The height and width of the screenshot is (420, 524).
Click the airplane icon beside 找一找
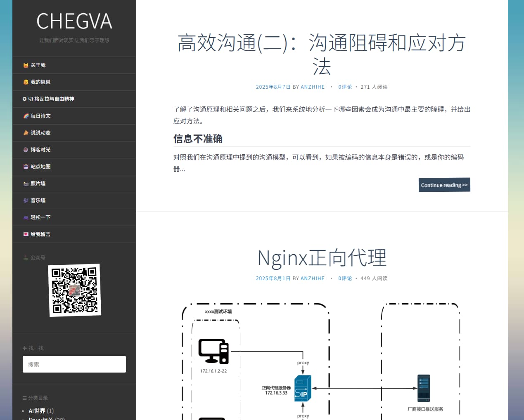pyautogui.click(x=26, y=348)
